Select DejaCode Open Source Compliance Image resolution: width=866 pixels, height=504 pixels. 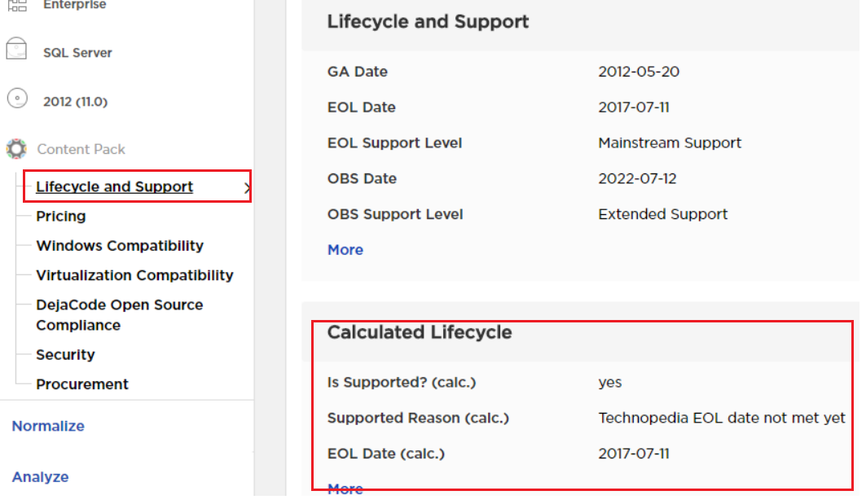[x=120, y=314]
